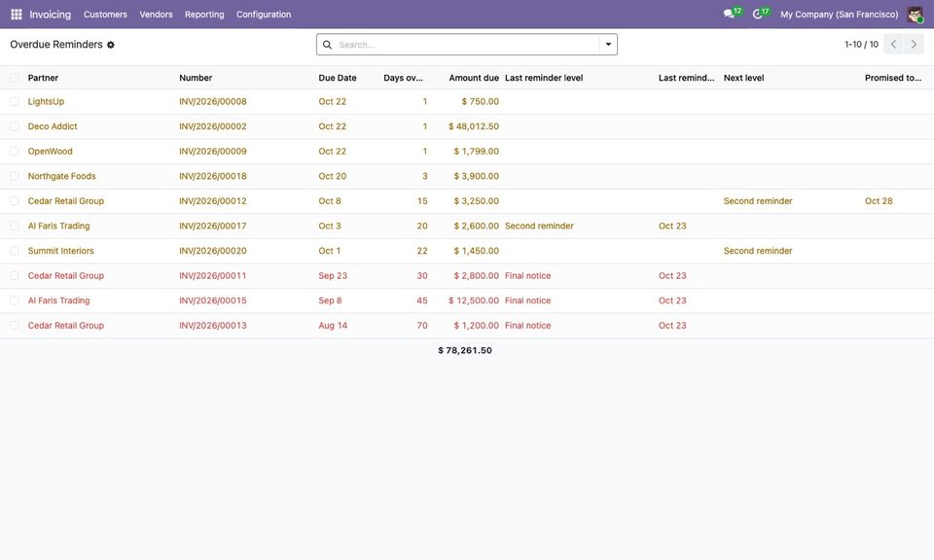Check the Deco Addict row checkbox
This screenshot has width=934, height=560.
click(15, 126)
